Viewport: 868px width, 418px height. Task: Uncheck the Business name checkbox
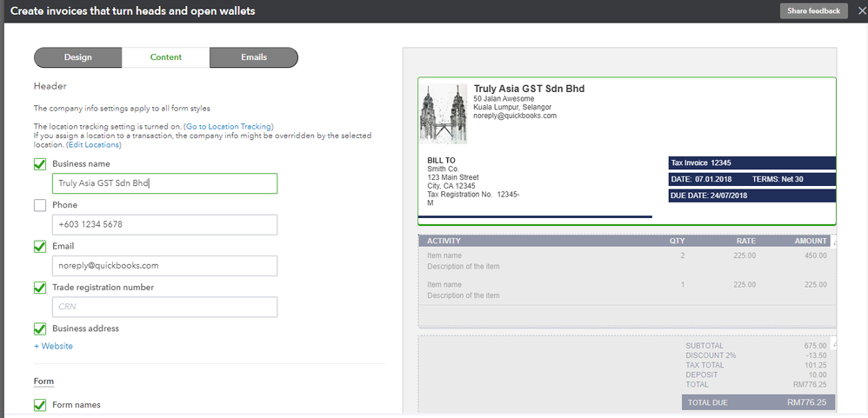40,164
